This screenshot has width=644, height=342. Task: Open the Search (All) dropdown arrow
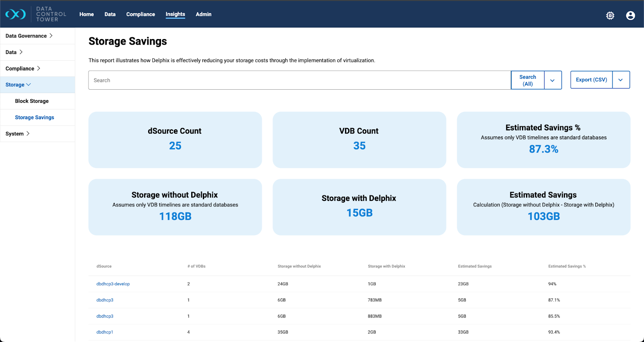tap(553, 80)
